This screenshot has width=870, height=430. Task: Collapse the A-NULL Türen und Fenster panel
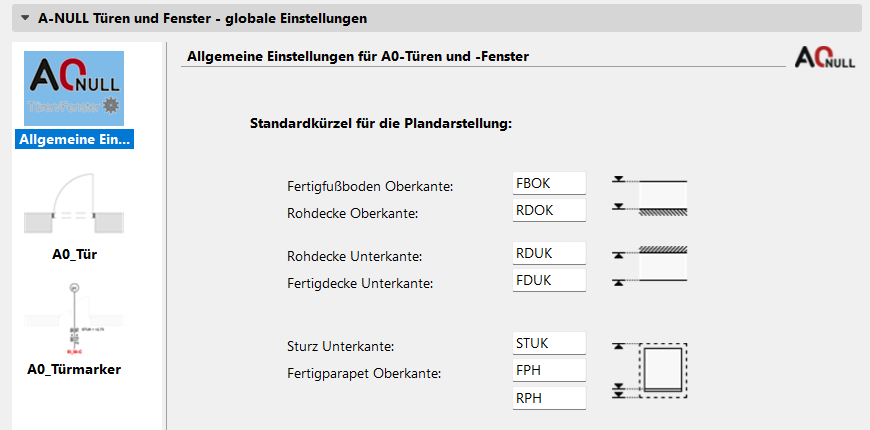25,18
